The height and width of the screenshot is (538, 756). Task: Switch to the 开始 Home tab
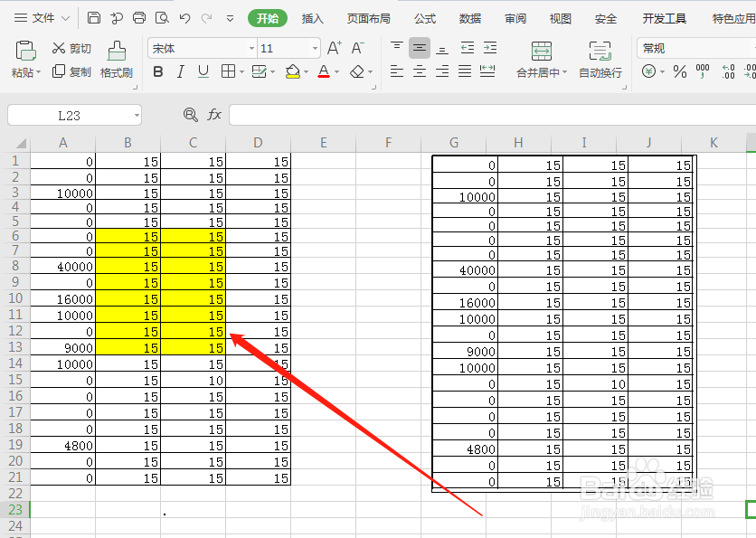(268, 18)
